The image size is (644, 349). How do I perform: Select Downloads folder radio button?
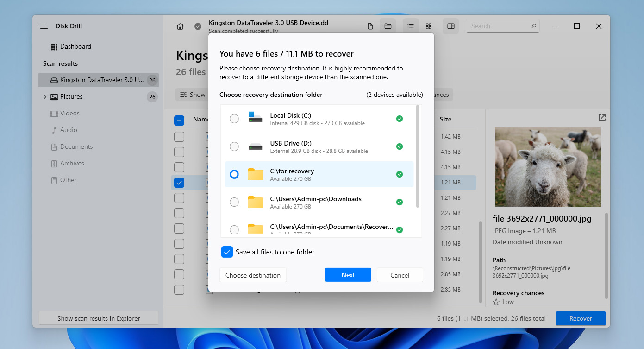pos(234,202)
